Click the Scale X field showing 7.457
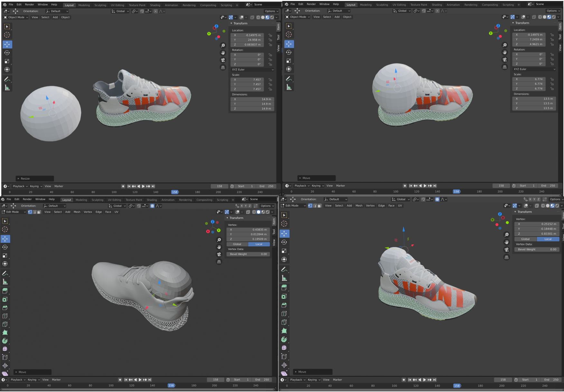 point(248,79)
